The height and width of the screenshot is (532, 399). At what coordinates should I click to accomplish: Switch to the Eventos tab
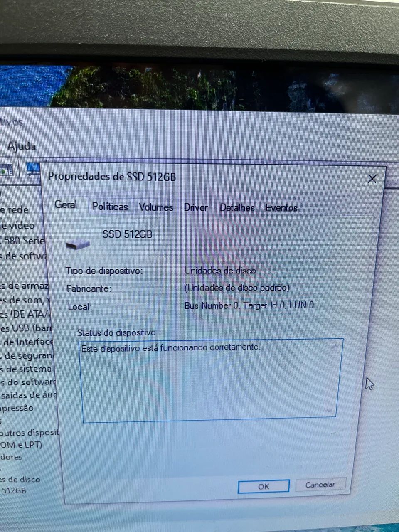coord(281,208)
